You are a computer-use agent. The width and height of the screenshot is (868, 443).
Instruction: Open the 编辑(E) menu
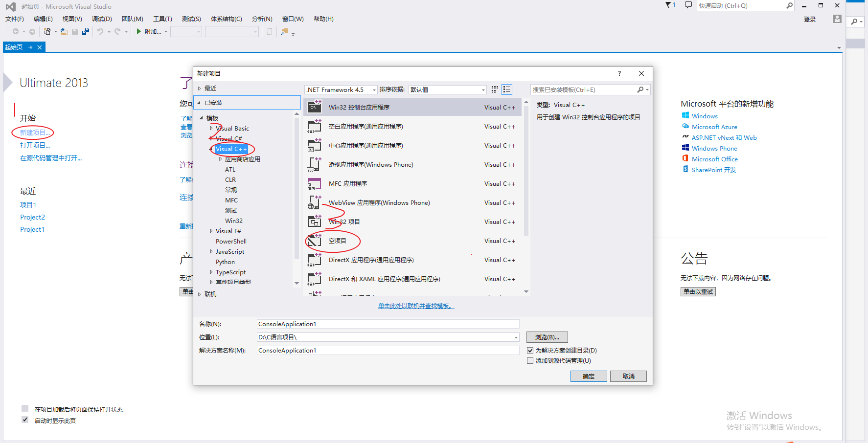coord(43,19)
